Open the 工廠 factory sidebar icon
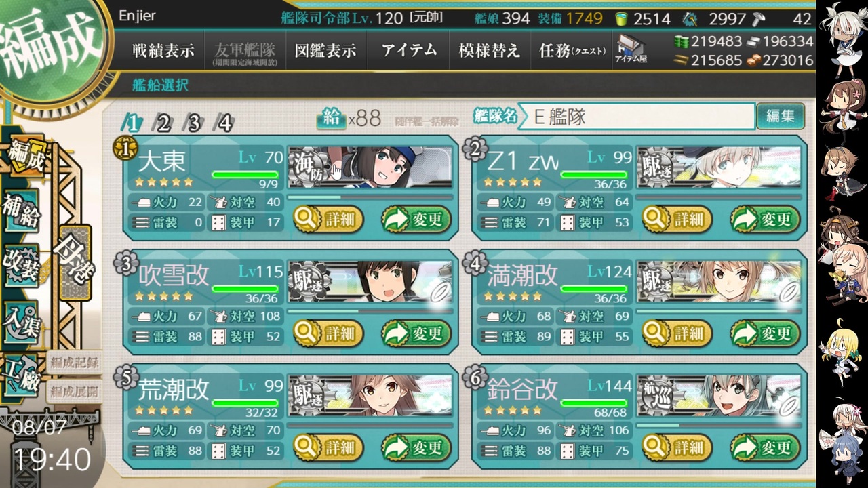Image resolution: width=868 pixels, height=488 pixels. pos(22,377)
